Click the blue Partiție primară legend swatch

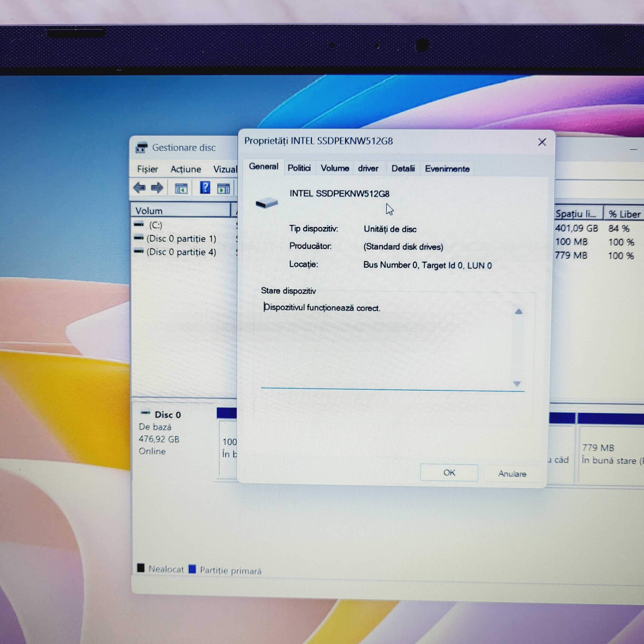[x=192, y=569]
